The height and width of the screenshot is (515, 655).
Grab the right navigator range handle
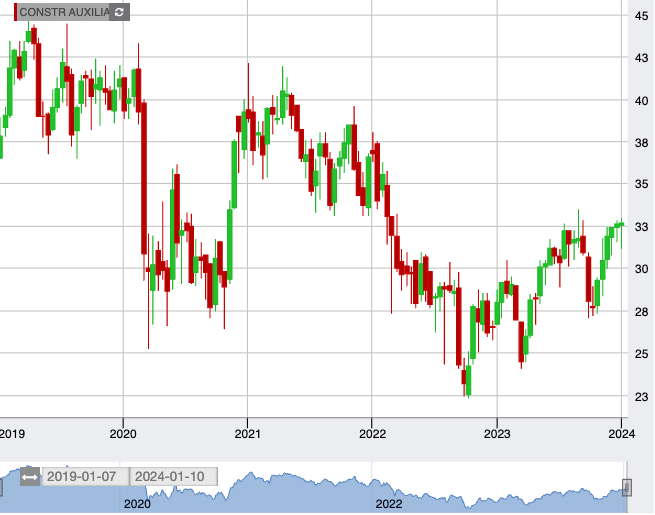coord(627,487)
